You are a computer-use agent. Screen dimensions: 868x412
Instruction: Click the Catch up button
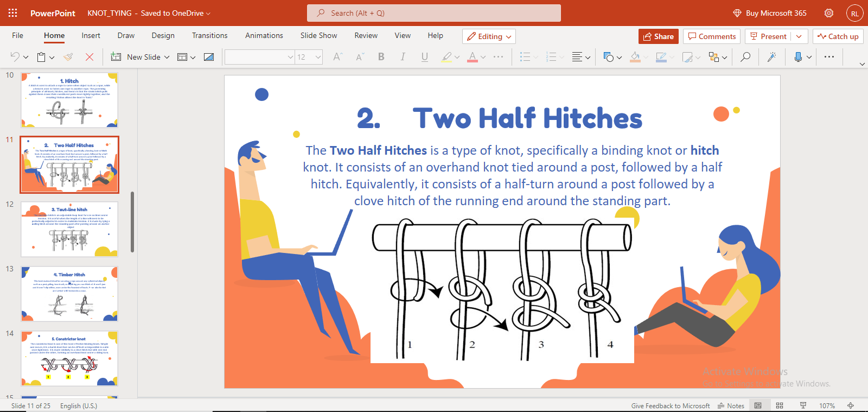pos(838,36)
